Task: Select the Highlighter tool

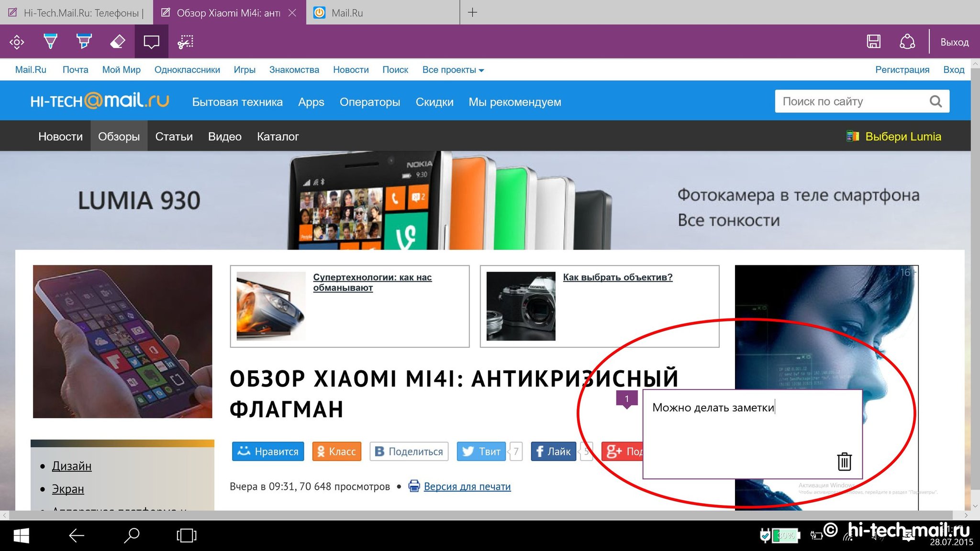Action: click(x=84, y=42)
